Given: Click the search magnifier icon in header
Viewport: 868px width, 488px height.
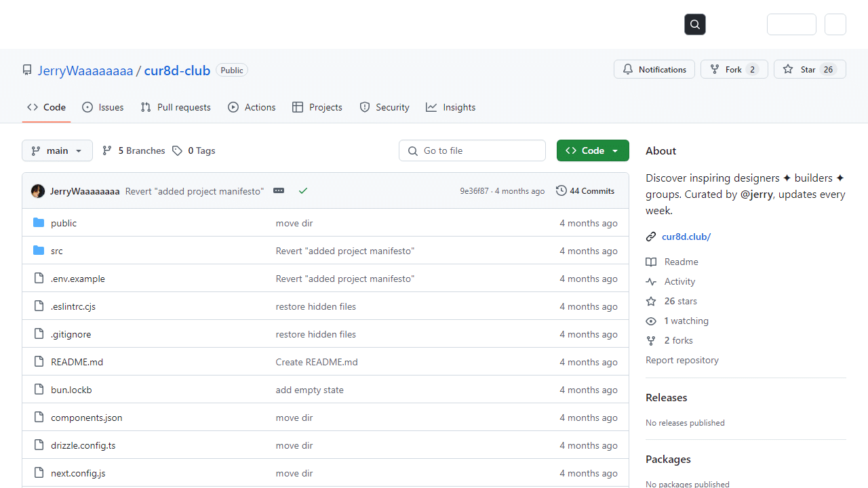Looking at the screenshot, I should coord(695,24).
